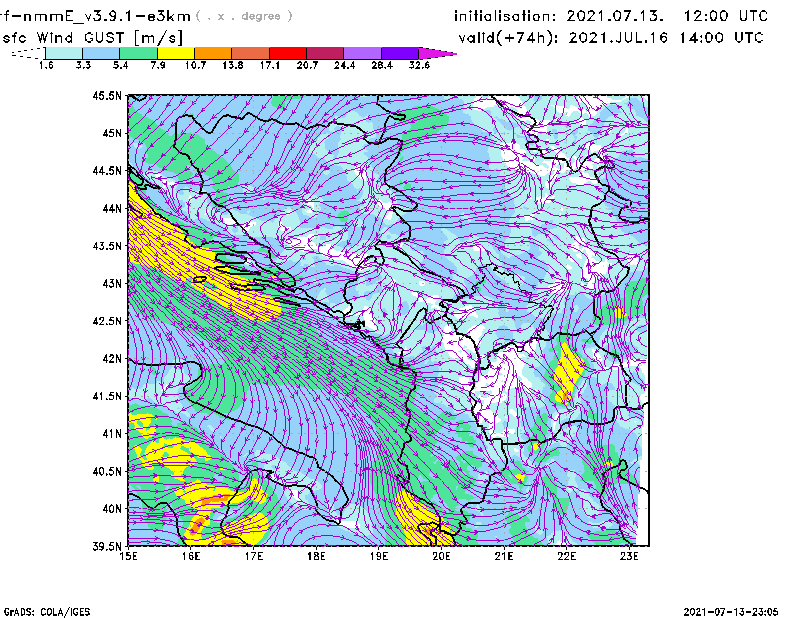Click the 17E longitude label
Screen dimensions: 800x618
(254, 556)
